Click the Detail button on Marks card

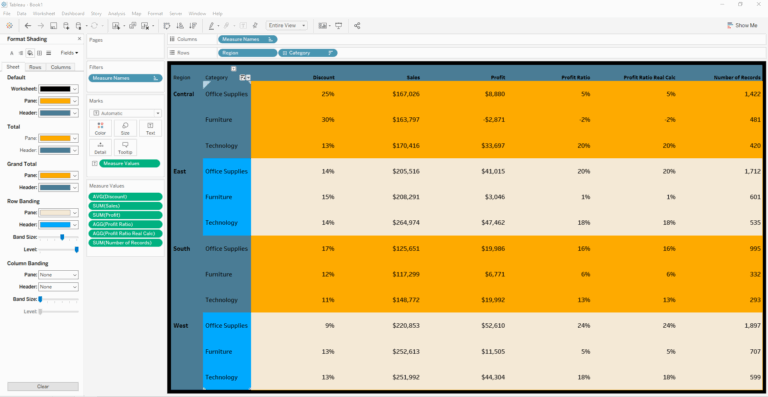coord(100,147)
